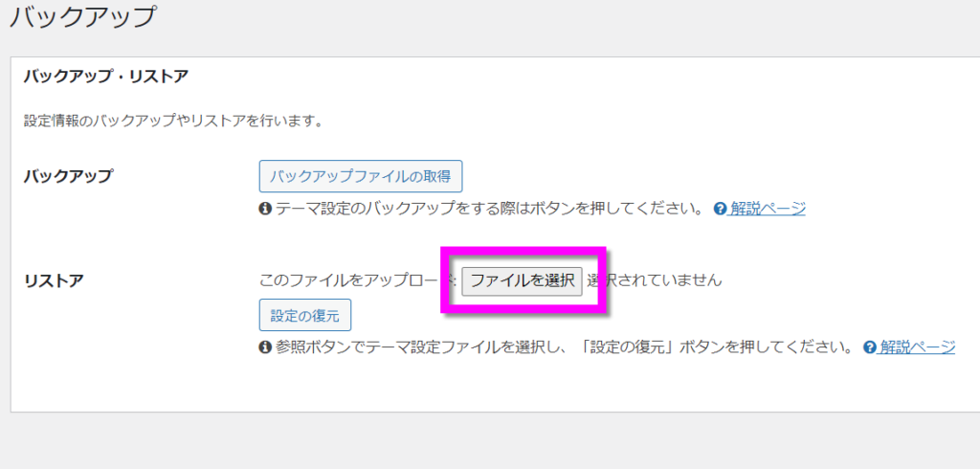
Task: Click the バックアップファイルの取得 button
Action: [360, 176]
